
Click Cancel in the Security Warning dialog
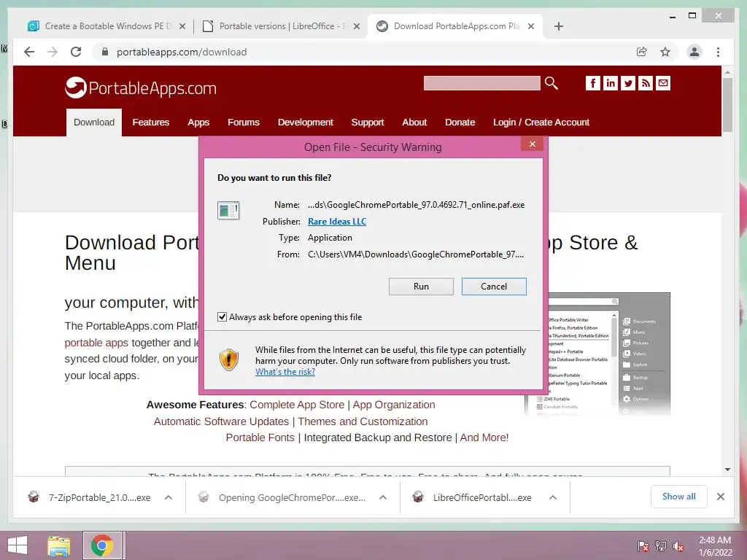point(494,286)
